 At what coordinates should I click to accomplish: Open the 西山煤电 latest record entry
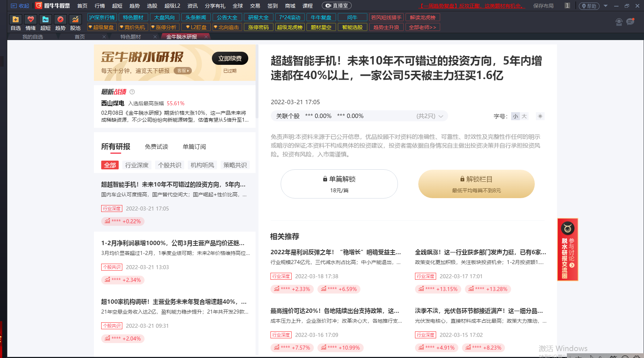tap(175, 111)
